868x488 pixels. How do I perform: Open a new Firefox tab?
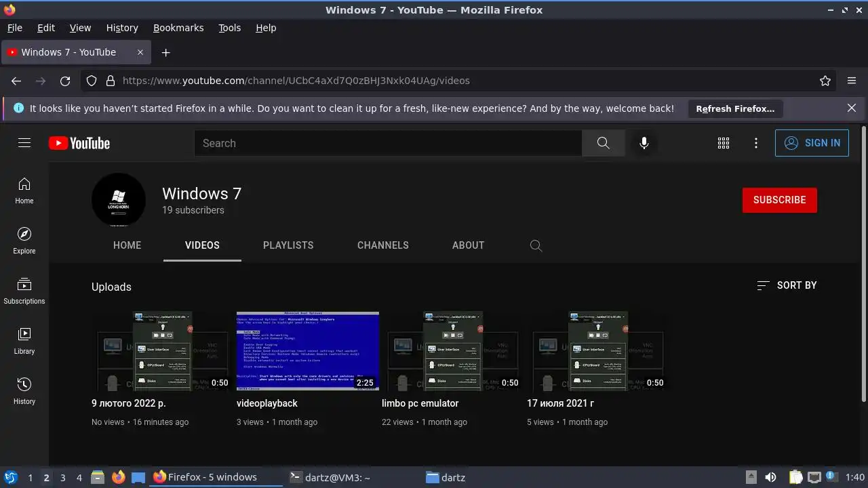tap(165, 52)
